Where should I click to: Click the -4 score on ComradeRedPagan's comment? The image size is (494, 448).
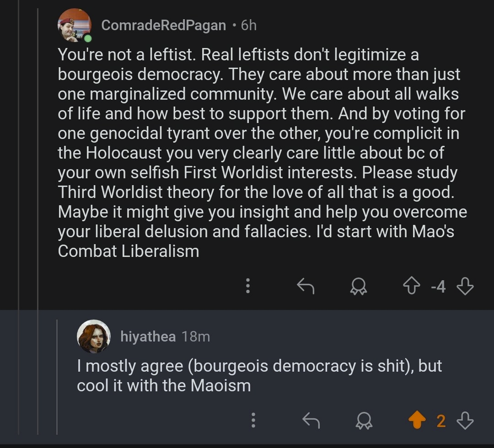(x=438, y=287)
